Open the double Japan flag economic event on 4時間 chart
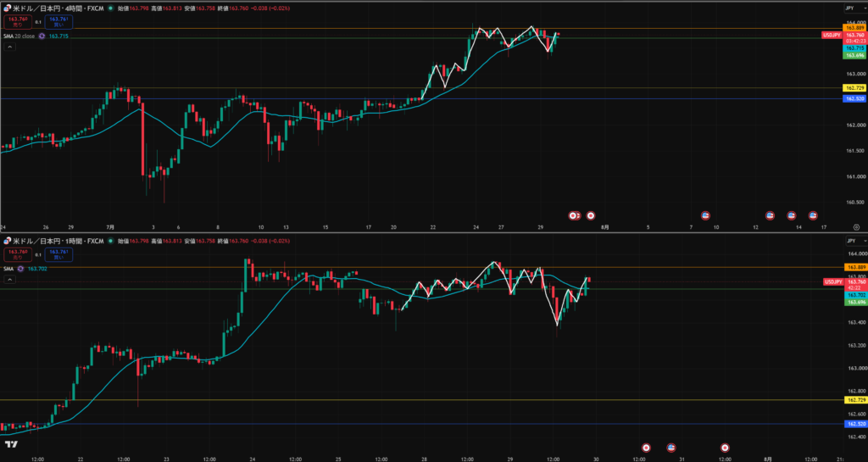Screen dimensions: 868x462 [x=575, y=215]
